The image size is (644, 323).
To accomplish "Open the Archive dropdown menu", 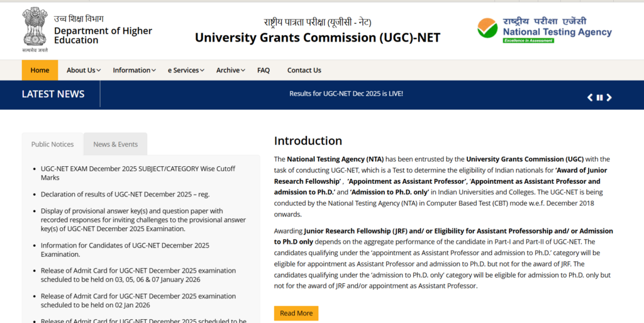I will [230, 71].
